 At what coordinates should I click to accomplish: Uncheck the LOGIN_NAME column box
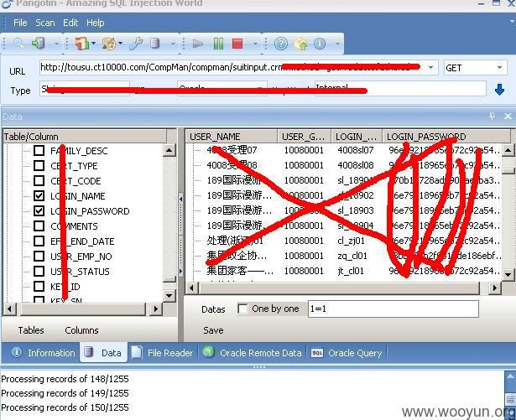39,195
